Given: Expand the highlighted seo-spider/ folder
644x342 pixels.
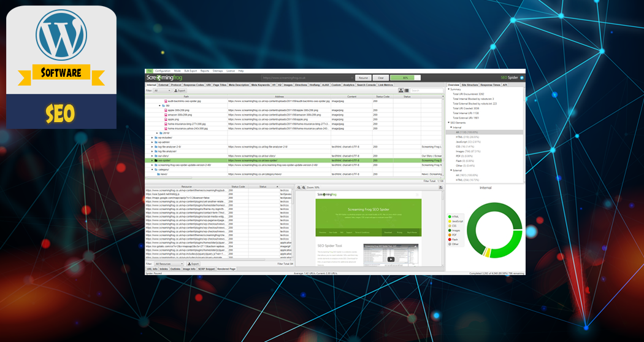Looking at the screenshot, I should pyautogui.click(x=152, y=161).
